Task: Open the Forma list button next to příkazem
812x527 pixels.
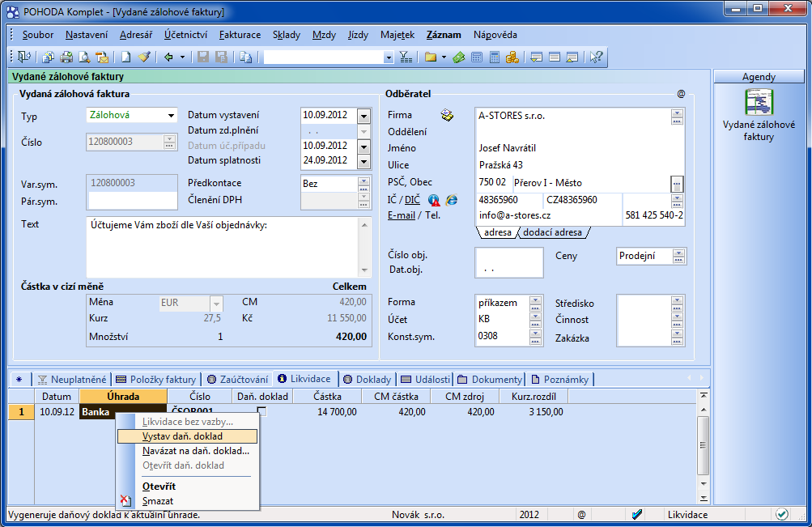Action: (535, 304)
